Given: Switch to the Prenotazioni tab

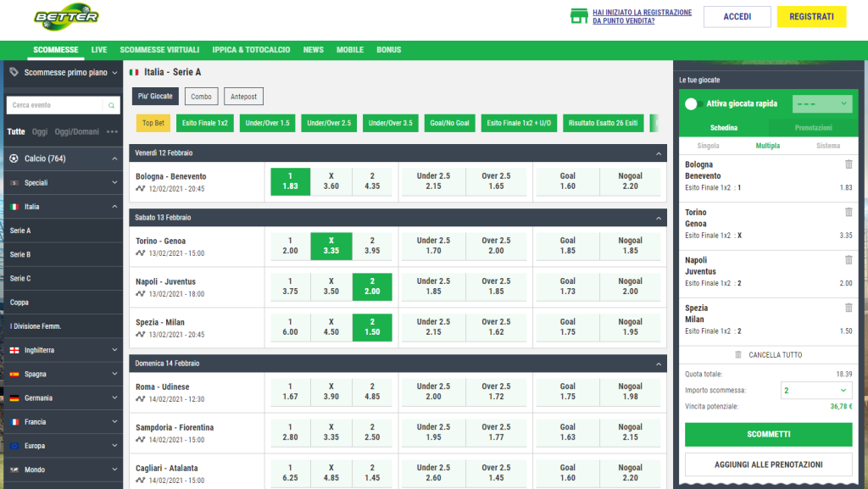Looking at the screenshot, I should (x=813, y=128).
